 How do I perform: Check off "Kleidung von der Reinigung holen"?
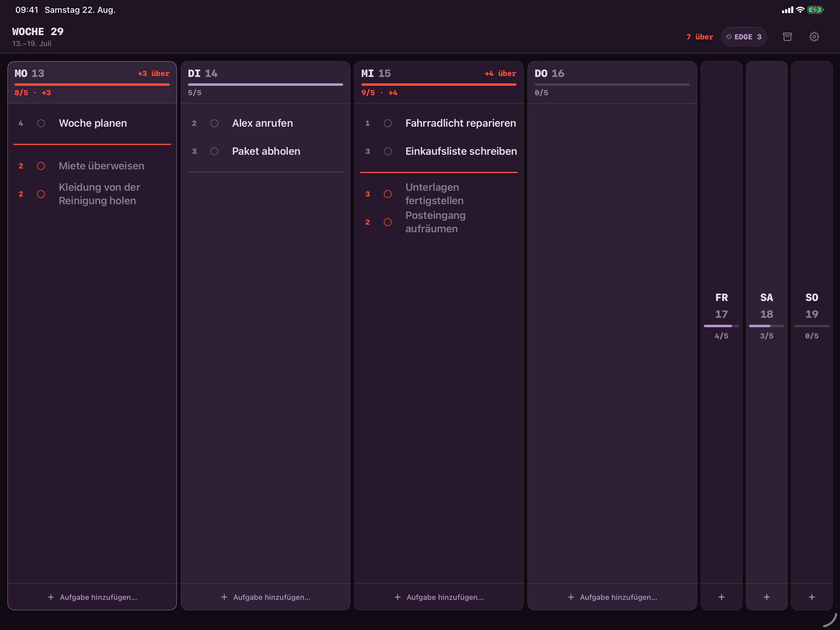coord(41,194)
